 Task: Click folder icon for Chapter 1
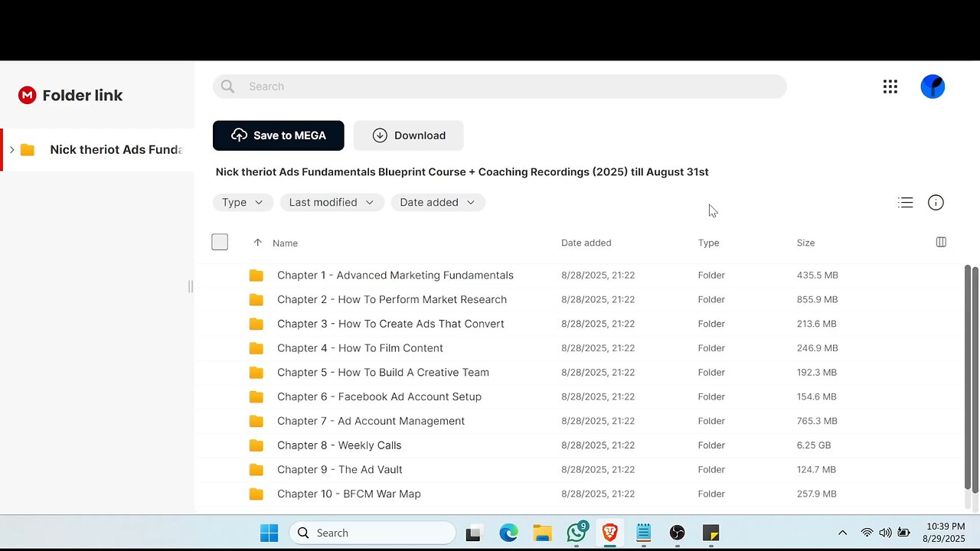click(256, 275)
